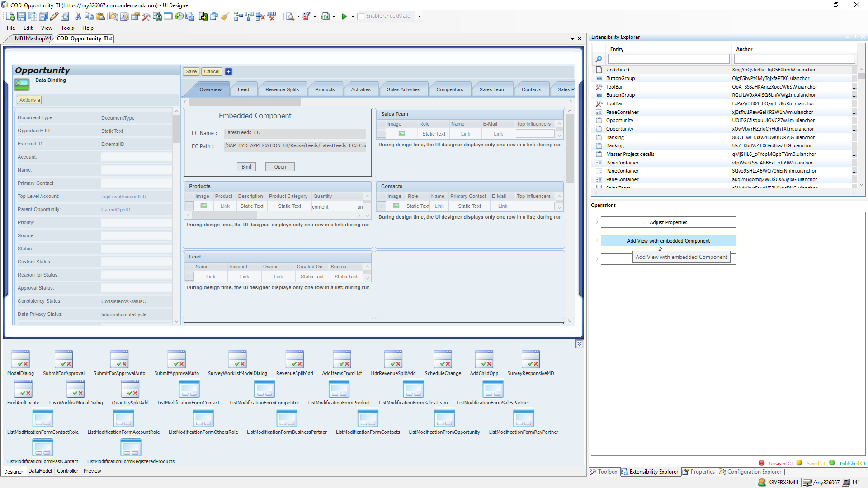The image size is (868, 488).
Task: Expand the Adjust Properties operation
Action: pos(597,222)
